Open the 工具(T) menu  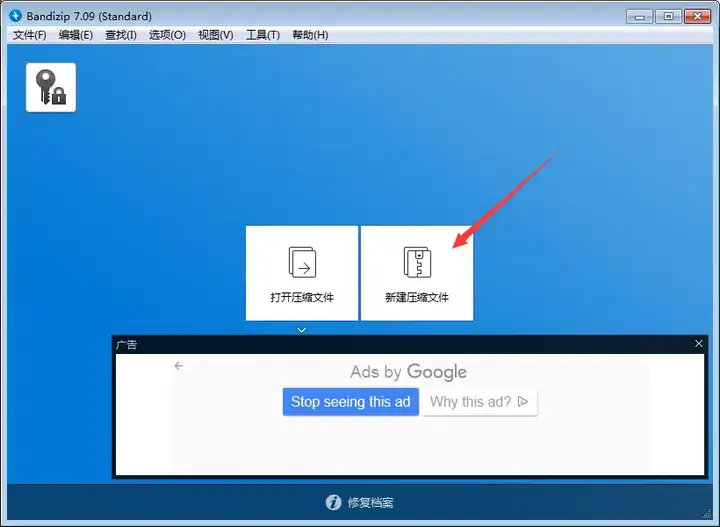[x=263, y=35]
